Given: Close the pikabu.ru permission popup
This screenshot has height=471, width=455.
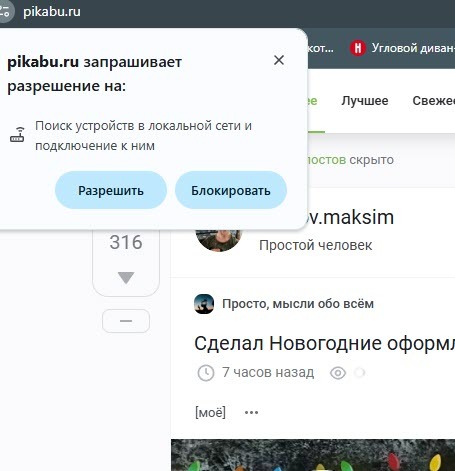Looking at the screenshot, I should point(279,60).
